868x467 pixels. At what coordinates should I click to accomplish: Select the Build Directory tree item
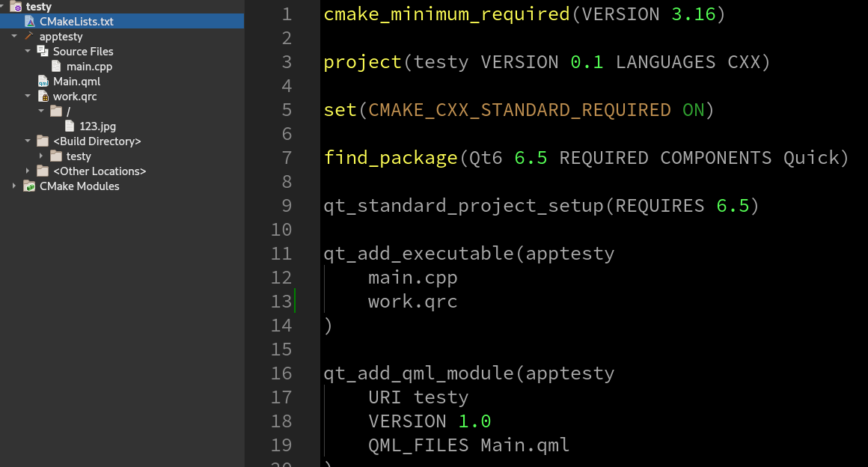click(x=97, y=141)
